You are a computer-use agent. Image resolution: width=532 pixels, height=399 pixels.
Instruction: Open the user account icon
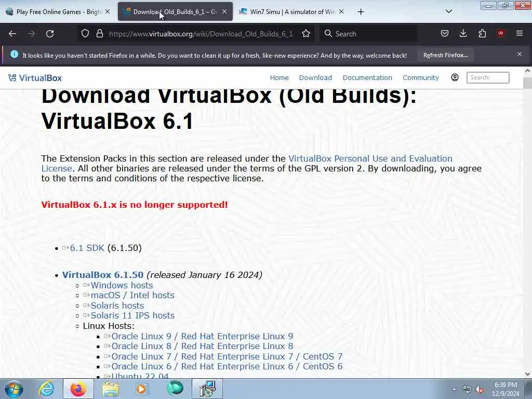(x=455, y=77)
